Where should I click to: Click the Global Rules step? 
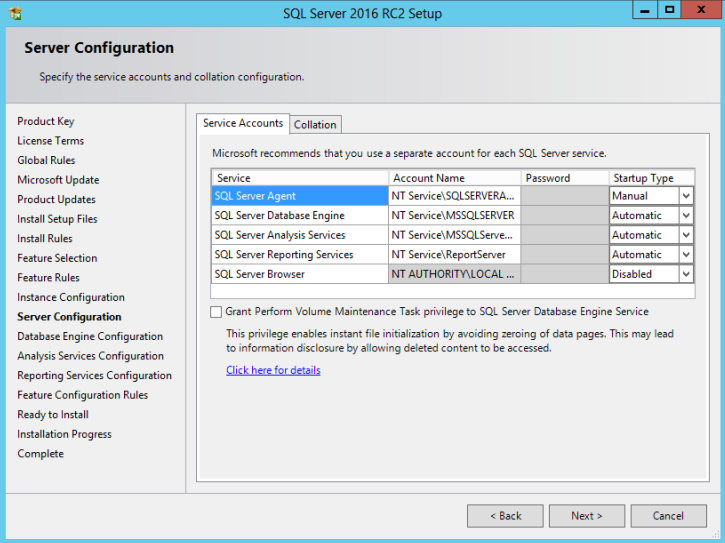46,160
